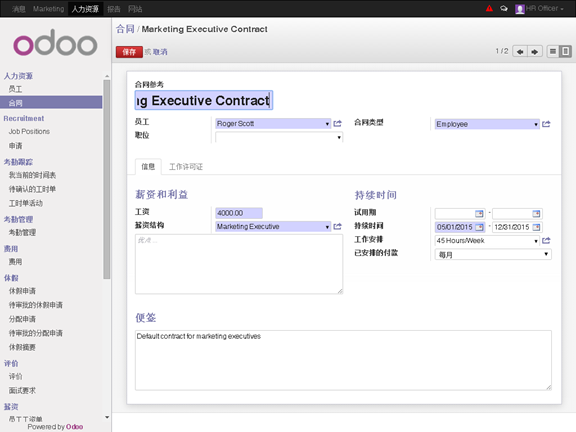Expand the Roger Scott employee dropdown
The width and height of the screenshot is (576, 432).
327,124
